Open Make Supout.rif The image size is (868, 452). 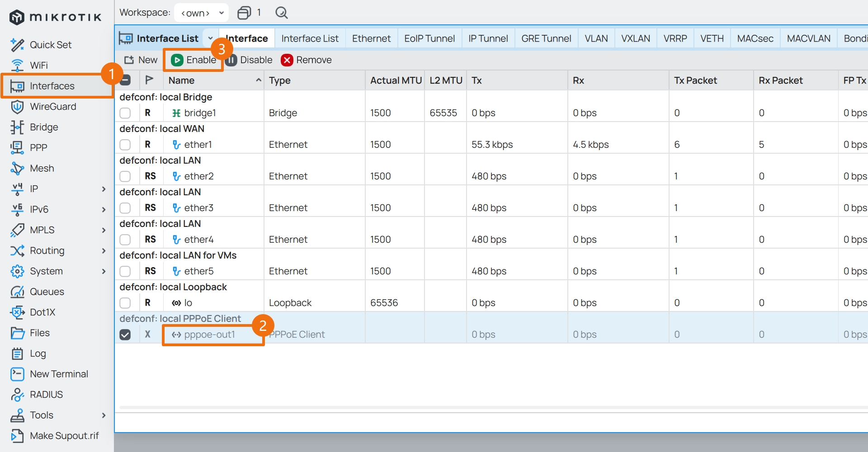click(x=64, y=436)
